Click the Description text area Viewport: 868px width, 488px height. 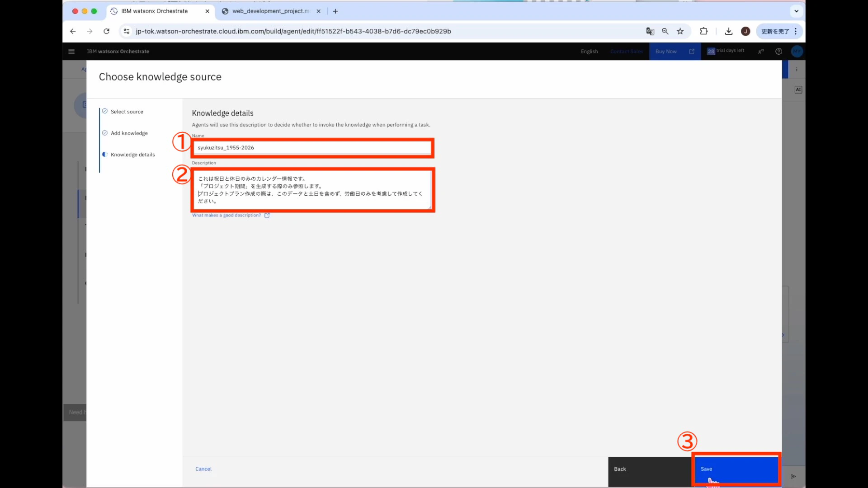[312, 190]
